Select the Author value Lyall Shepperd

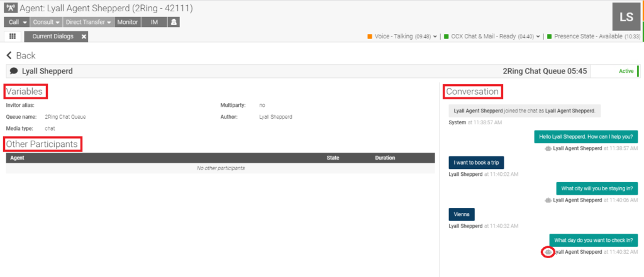coord(275,117)
